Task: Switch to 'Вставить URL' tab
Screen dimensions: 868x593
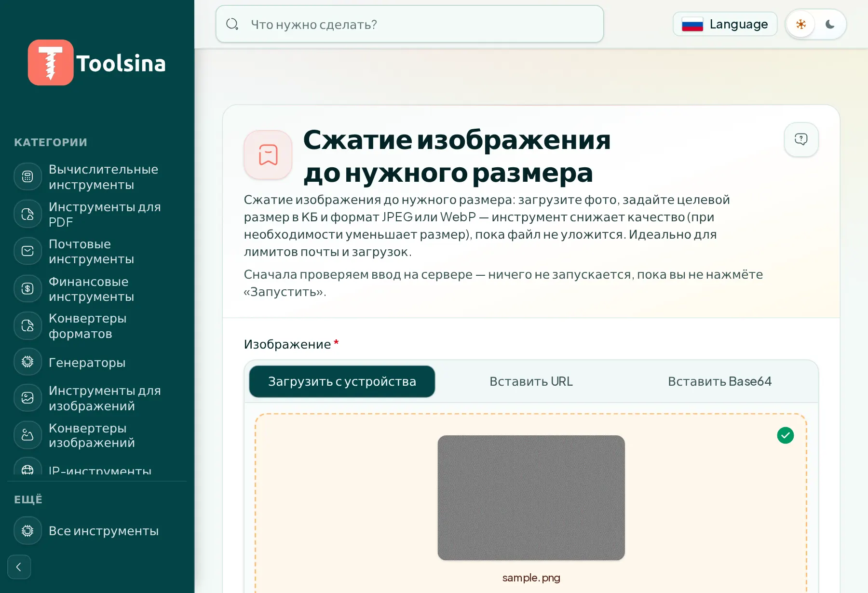Action: [531, 381]
